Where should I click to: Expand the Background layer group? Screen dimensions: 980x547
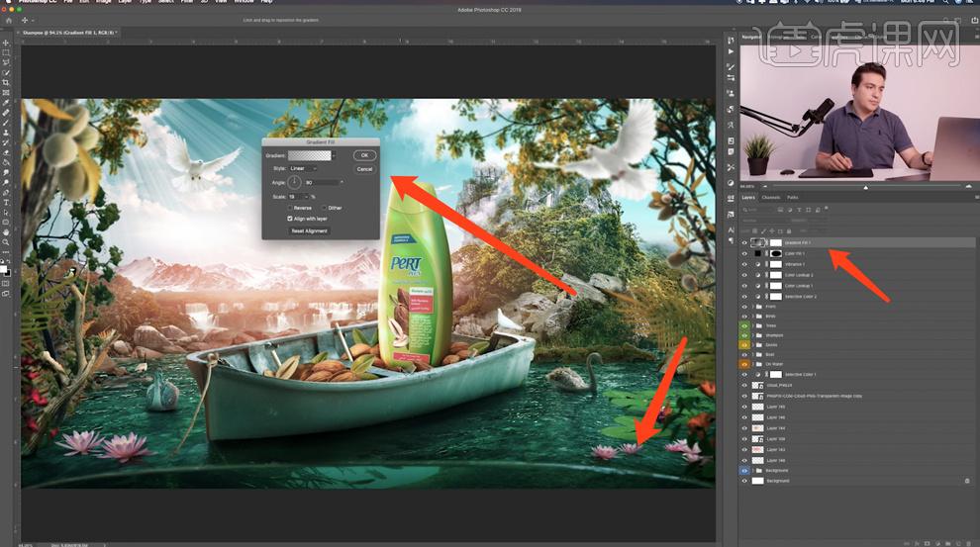coord(753,470)
